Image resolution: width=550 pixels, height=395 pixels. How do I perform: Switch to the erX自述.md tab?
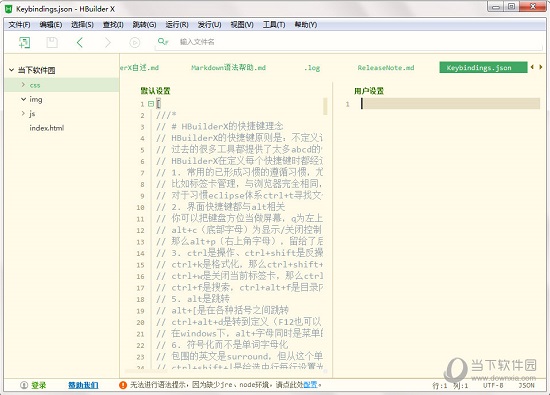pyautogui.click(x=140, y=68)
